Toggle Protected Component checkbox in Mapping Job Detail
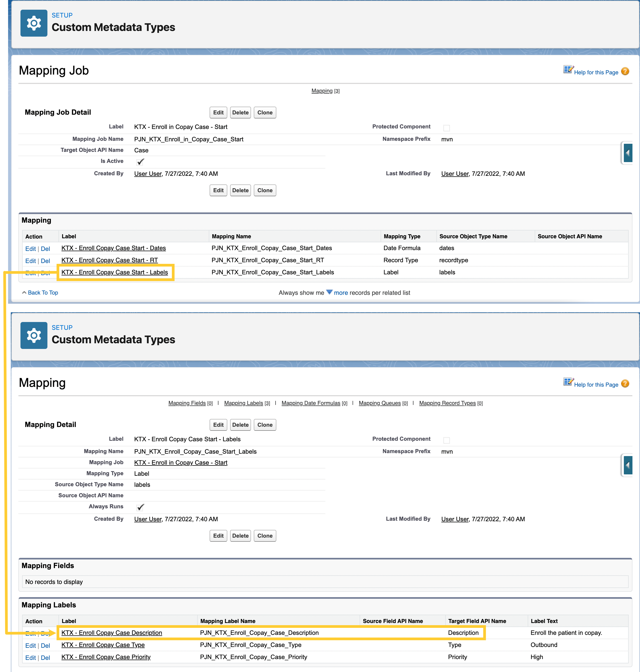 [x=446, y=128]
